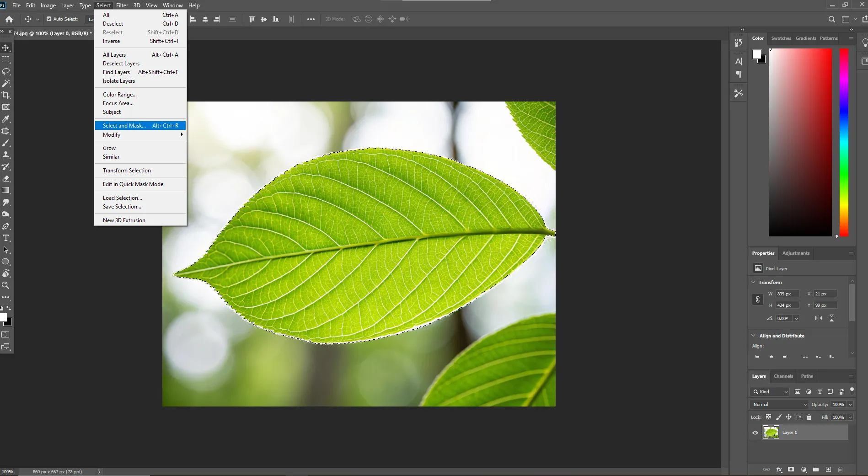Screen dimensions: 868x476
Task: Toggle width-height link in Transform
Action: tap(758, 300)
